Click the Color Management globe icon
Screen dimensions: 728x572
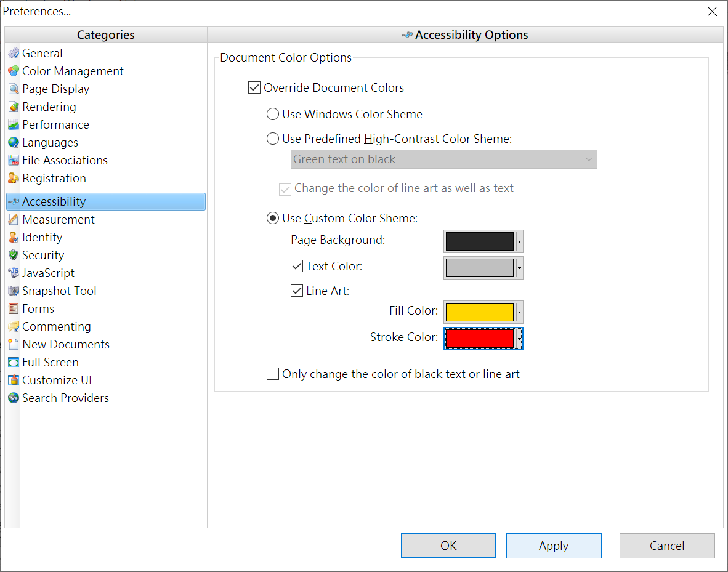tap(14, 71)
